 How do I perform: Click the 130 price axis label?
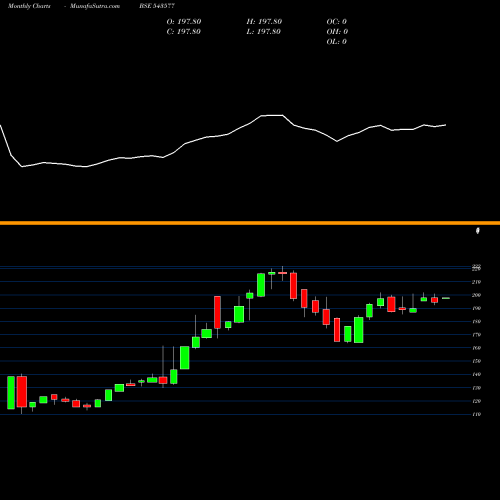click(x=476, y=388)
